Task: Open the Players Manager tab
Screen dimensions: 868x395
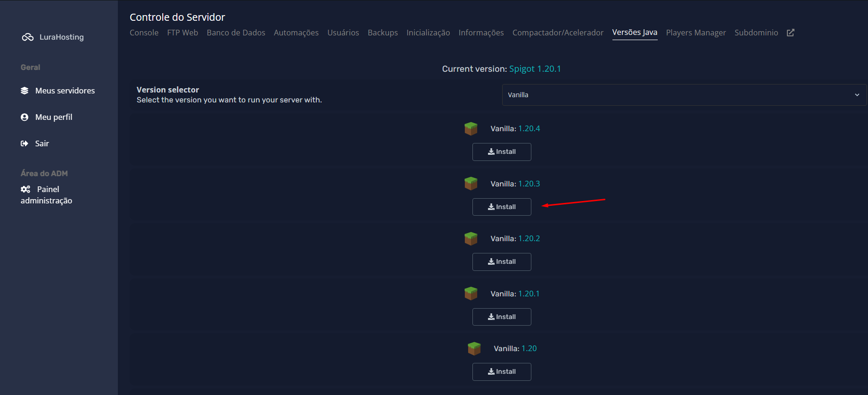Action: [x=696, y=33]
